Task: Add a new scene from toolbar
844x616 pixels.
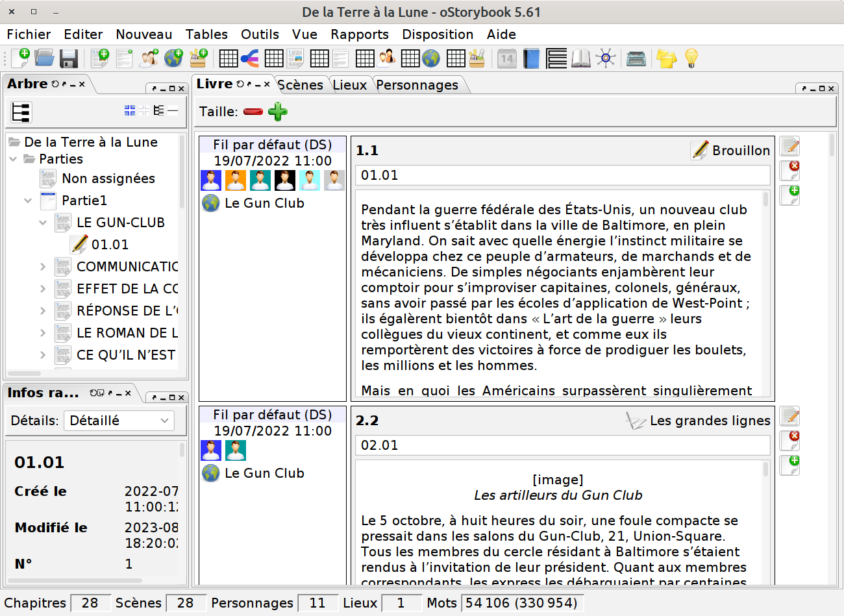Action: [99, 58]
